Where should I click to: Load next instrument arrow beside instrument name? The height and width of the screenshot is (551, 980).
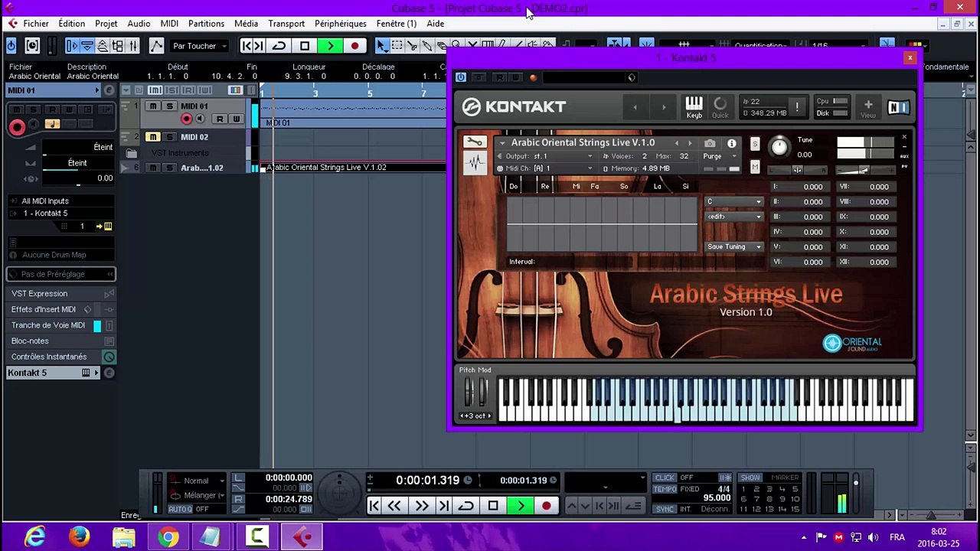(690, 143)
